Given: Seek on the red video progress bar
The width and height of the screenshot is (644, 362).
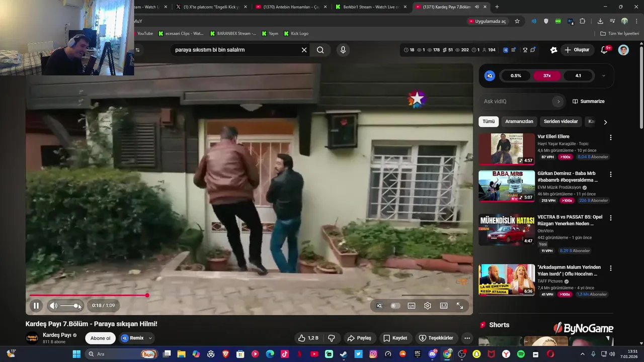Looking at the screenshot, I should click(x=249, y=296).
